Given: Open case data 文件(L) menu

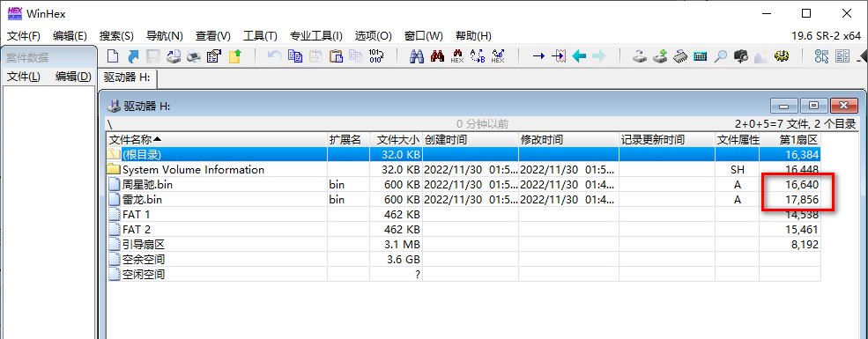Looking at the screenshot, I should coord(24,77).
